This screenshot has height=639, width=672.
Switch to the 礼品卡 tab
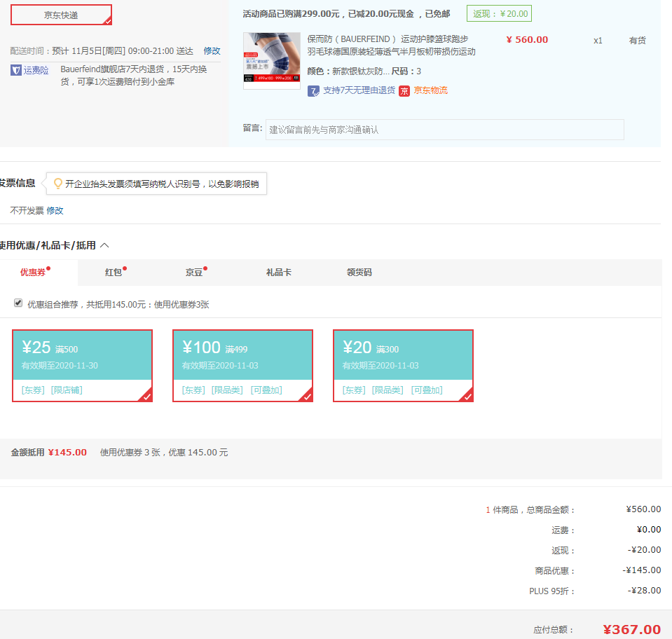coord(279,272)
